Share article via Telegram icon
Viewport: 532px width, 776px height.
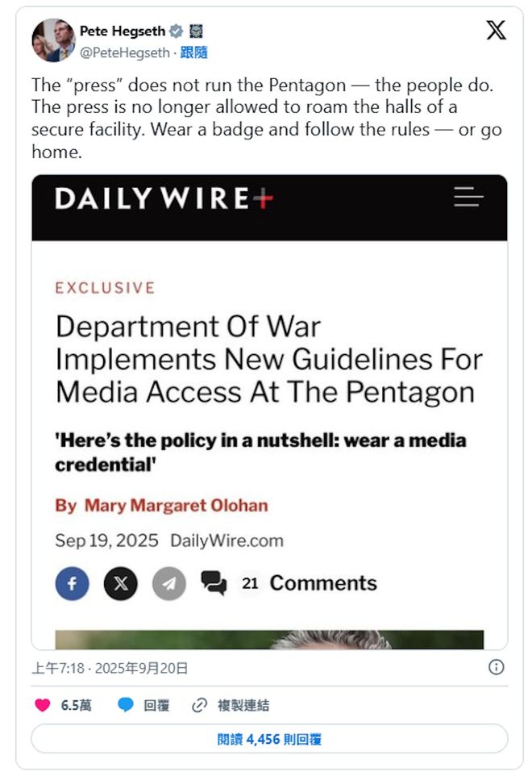pyautogui.click(x=169, y=583)
